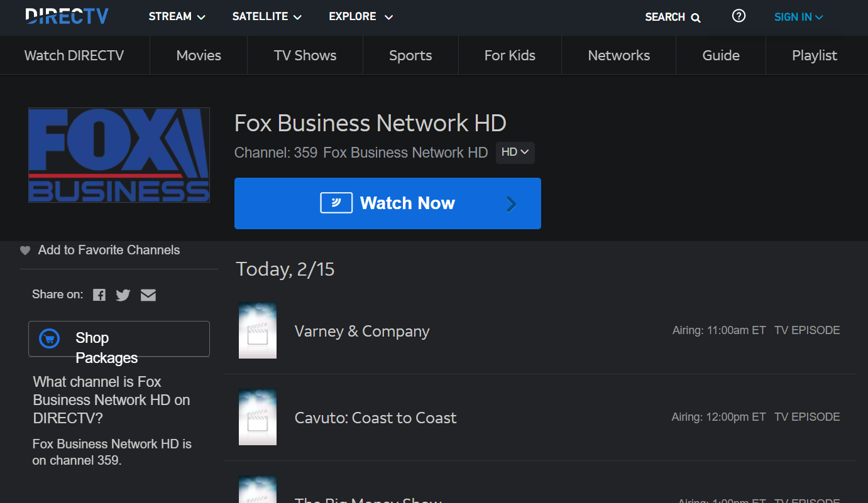Click the Fox Business channel logo
Screen dimensions: 868x503
tap(119, 155)
